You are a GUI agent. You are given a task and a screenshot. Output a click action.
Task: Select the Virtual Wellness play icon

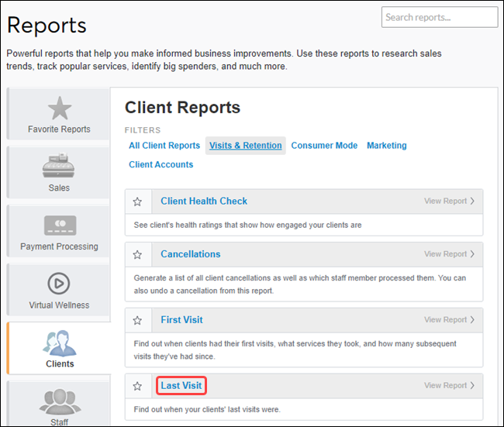[x=59, y=283]
